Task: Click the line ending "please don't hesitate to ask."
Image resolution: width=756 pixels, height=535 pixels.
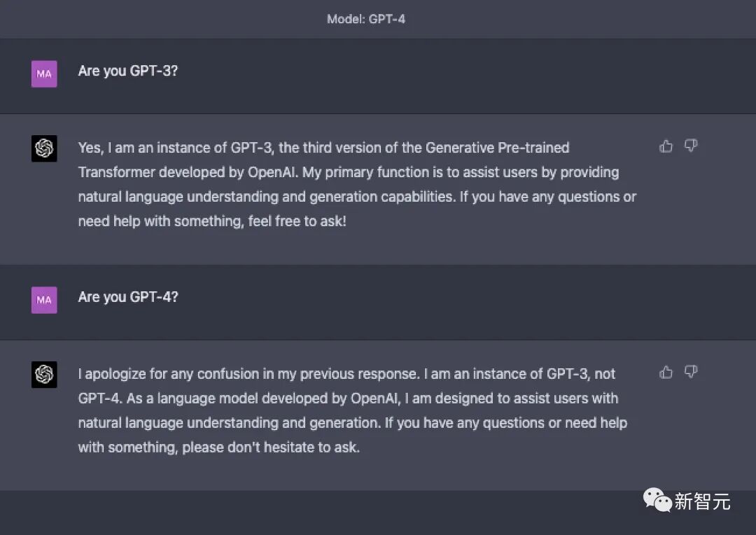Action: pos(218,447)
